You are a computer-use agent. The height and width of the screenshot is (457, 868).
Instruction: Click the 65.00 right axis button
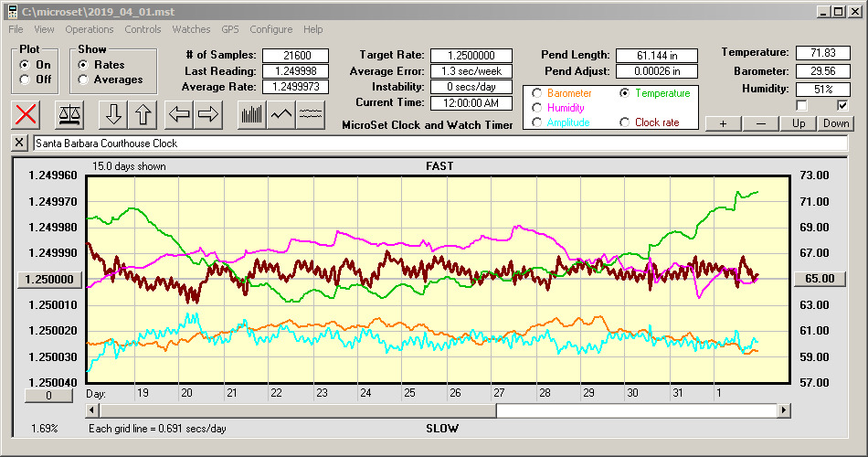[x=820, y=279]
